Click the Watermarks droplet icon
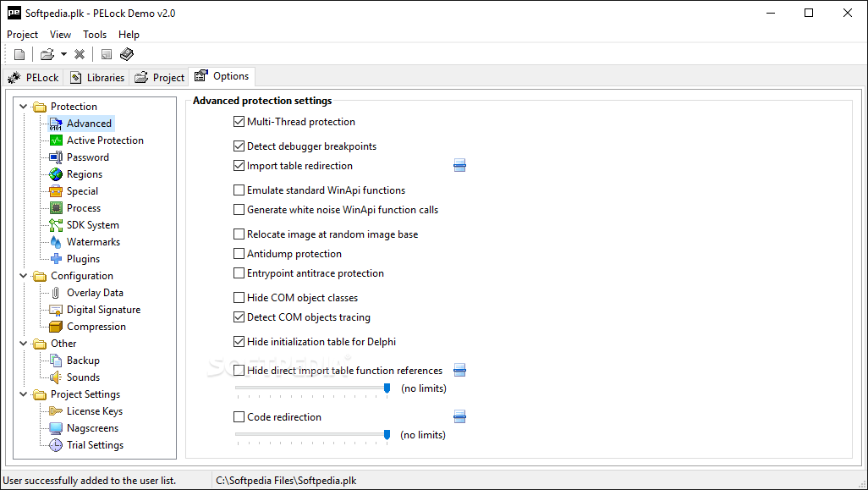 (56, 242)
